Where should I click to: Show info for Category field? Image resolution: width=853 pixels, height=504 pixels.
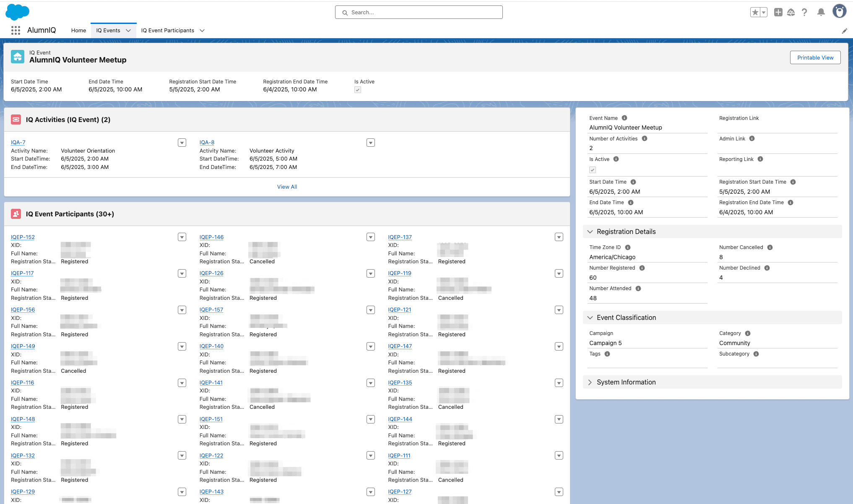748,333
